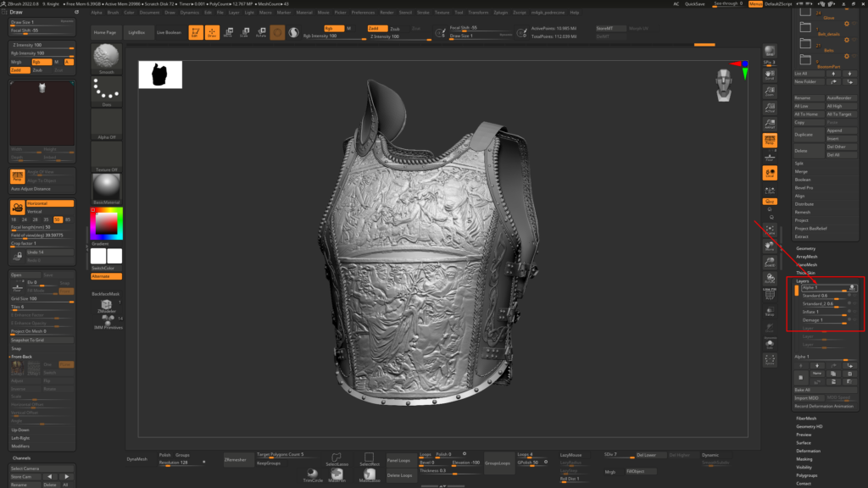Toggle Local symmetry button on right shelf
The width and height of the screenshot is (868, 488).
770,173
